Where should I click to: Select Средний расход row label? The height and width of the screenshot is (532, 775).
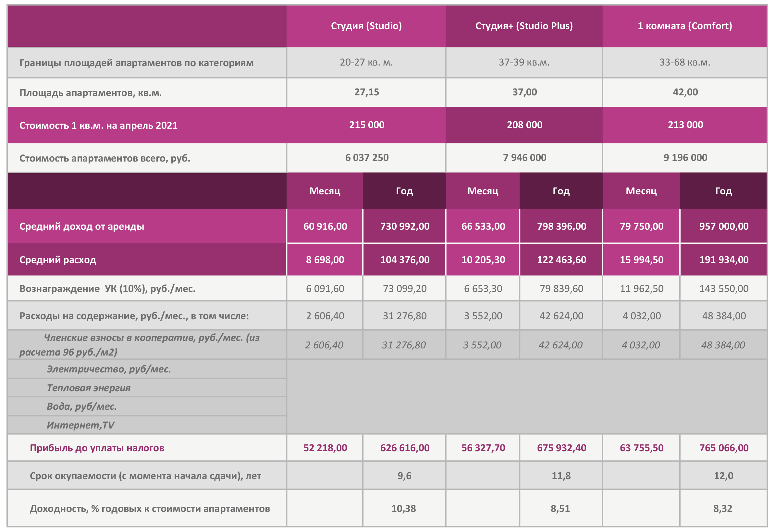tap(58, 260)
